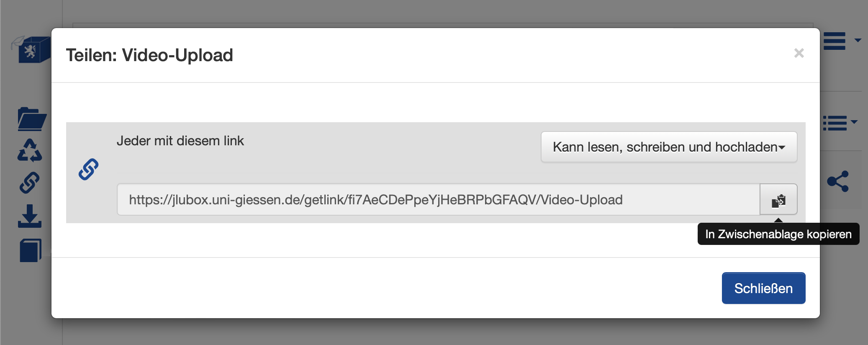Open the permissions dropdown 'Kann lesen, schreiben und hochladen'
868x345 pixels.
pyautogui.click(x=669, y=147)
